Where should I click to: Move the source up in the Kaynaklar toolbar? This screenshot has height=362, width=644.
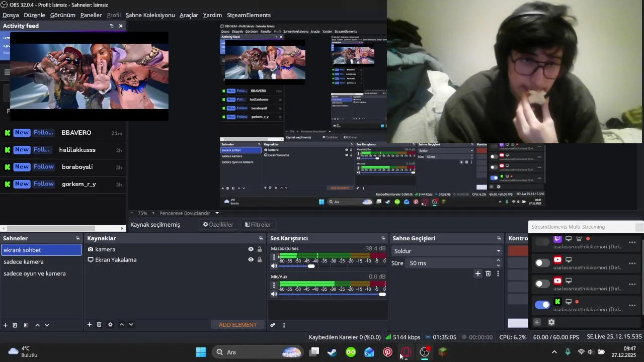click(x=121, y=325)
